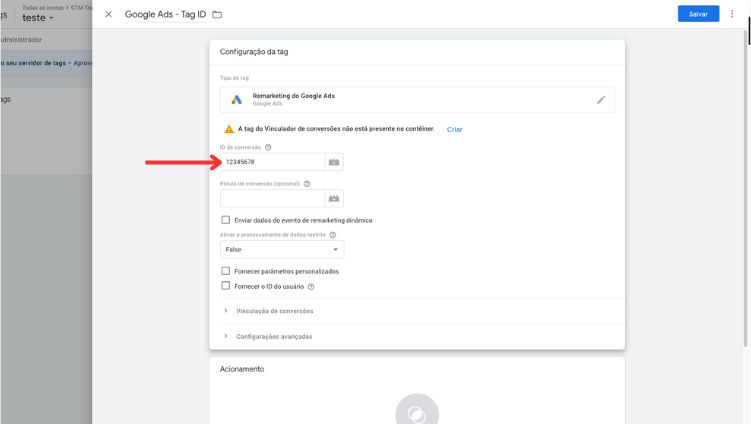The width and height of the screenshot is (751, 424).
Task: Click the yellow warning triangle icon
Action: click(229, 129)
